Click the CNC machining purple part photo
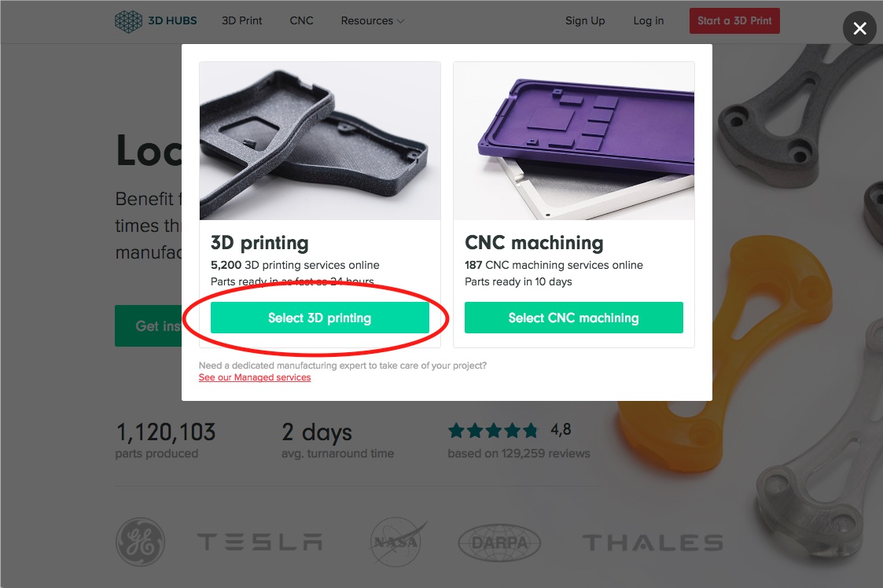The width and height of the screenshot is (883, 588). 574,141
